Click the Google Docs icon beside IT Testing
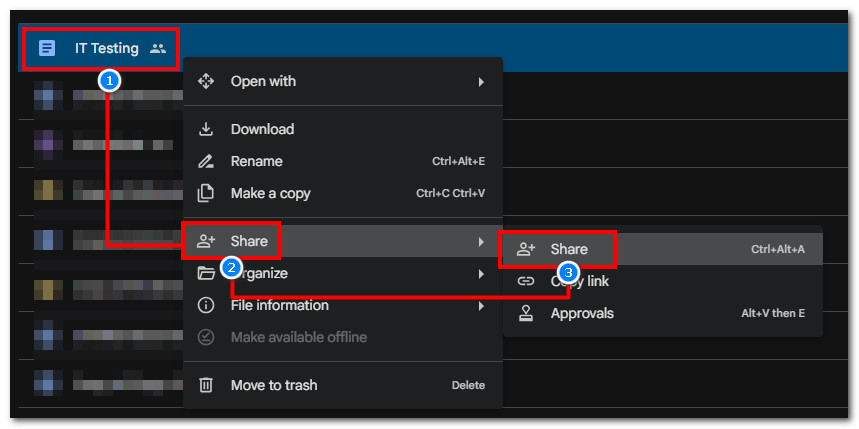The image size is (859, 429). [x=47, y=48]
